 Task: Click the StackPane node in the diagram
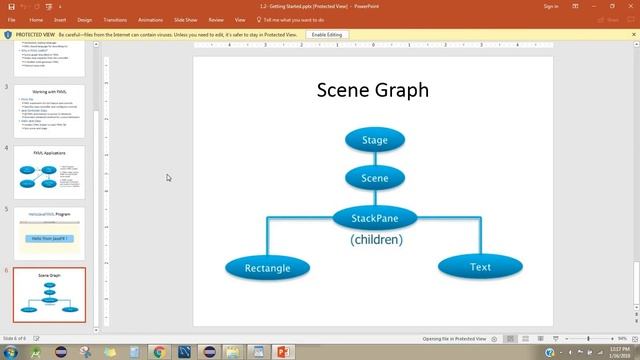coord(375,218)
